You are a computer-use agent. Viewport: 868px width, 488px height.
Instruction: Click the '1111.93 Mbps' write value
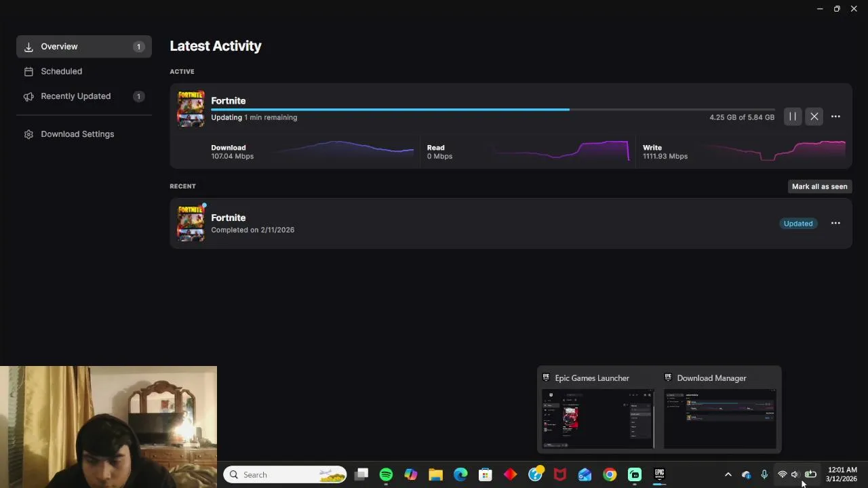665,157
